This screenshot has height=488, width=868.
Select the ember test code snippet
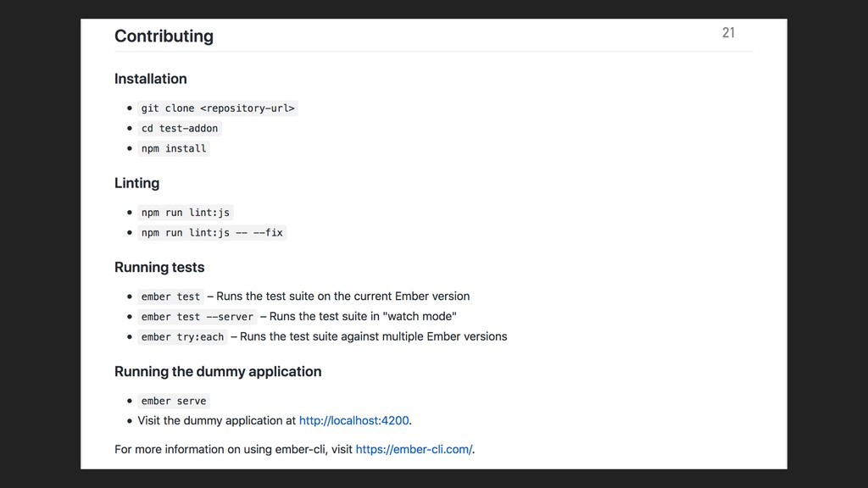pos(170,297)
